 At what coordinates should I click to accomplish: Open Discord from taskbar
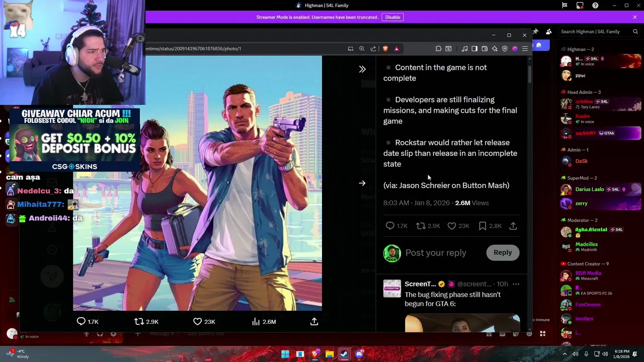[x=359, y=354]
